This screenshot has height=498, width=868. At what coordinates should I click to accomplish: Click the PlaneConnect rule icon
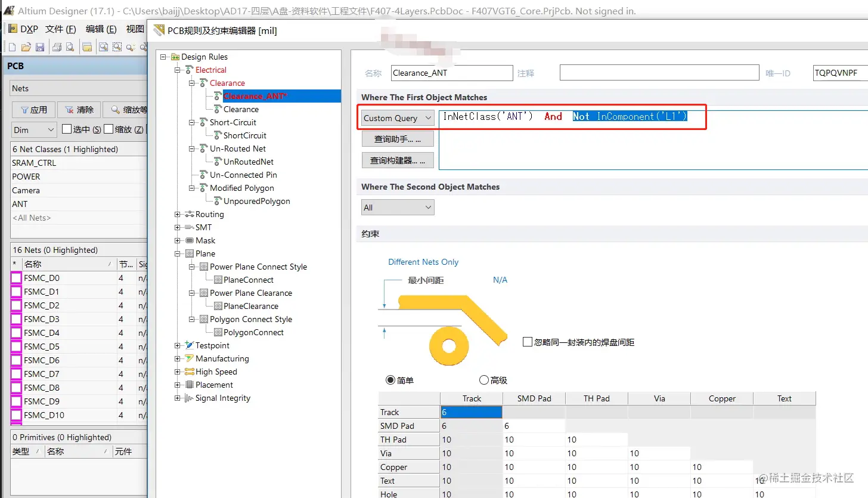[218, 280]
